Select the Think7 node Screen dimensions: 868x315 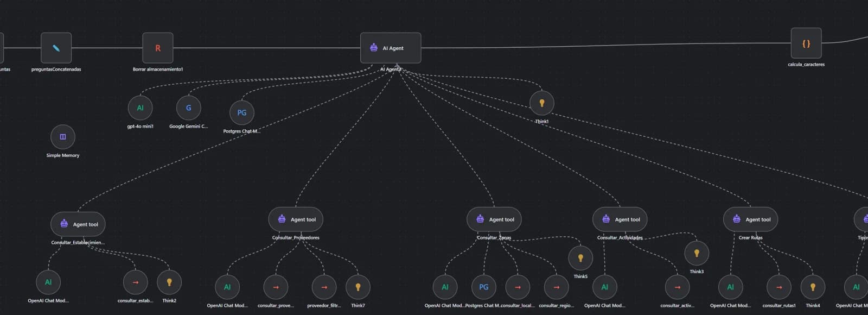(x=358, y=287)
